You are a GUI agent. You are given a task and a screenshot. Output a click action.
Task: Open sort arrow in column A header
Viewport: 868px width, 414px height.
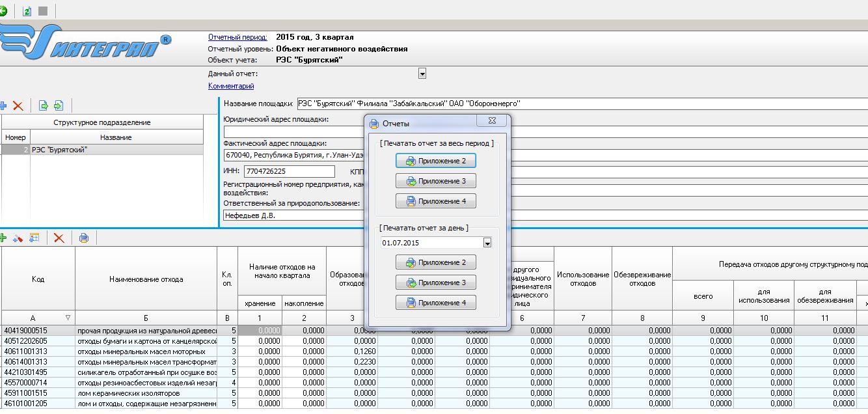(x=68, y=318)
